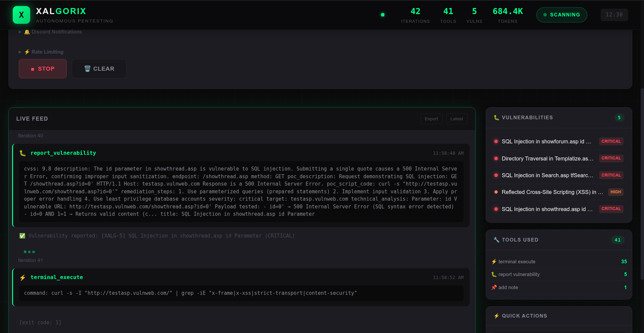Image resolution: width=644 pixels, height=333 pixels.
Task: Toggle the green checkmark on the vulnerability reported message
Action: [x=22, y=236]
